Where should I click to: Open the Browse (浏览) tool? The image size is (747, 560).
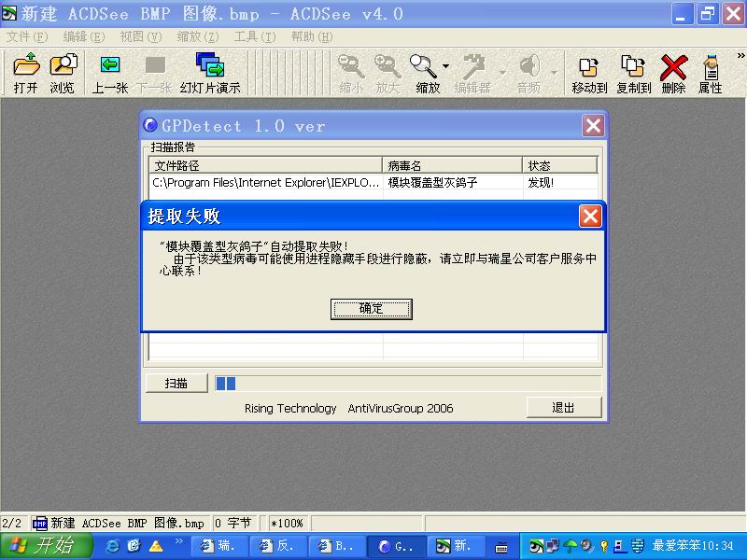pos(63,73)
